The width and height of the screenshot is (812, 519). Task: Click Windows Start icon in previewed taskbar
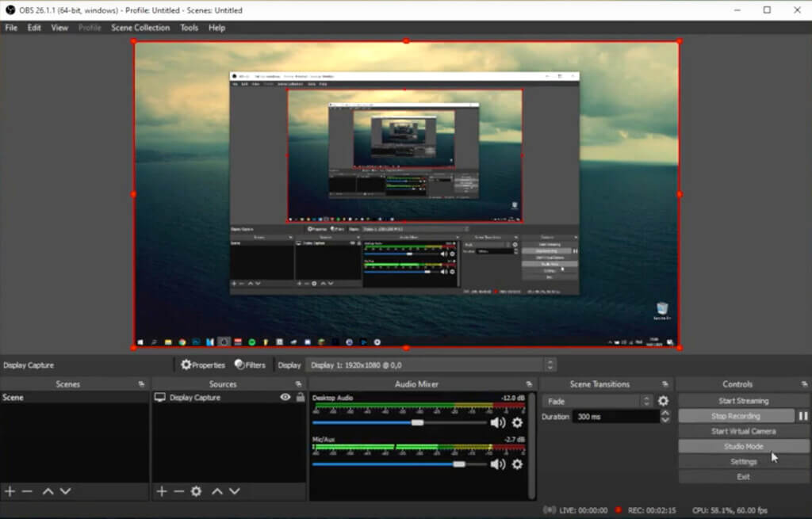140,342
